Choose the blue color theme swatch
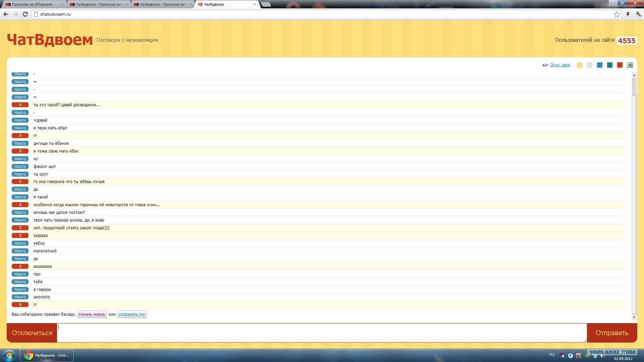 click(x=600, y=65)
